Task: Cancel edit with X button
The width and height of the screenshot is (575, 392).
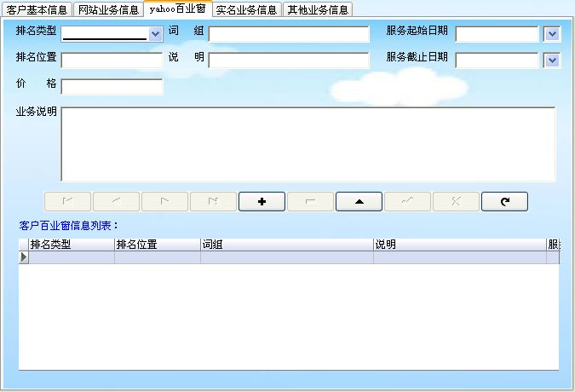Action: pos(456,201)
